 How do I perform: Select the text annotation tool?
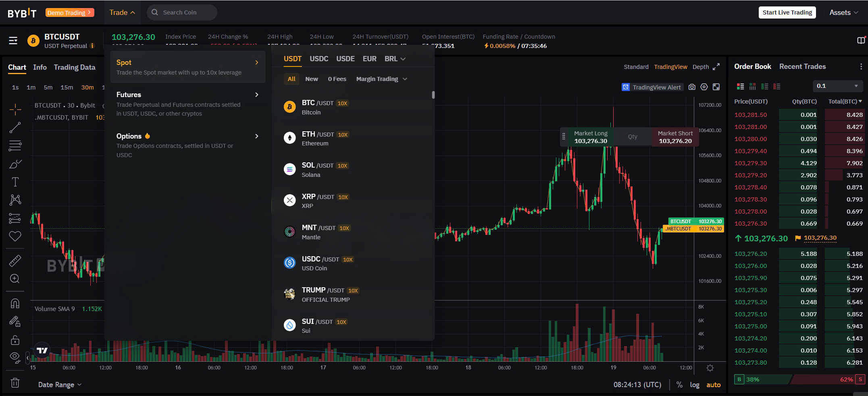[15, 182]
